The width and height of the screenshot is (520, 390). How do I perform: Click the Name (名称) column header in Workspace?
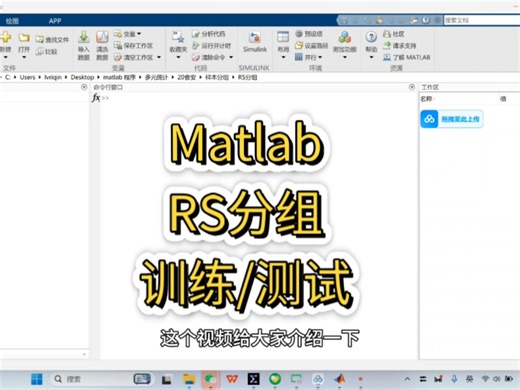click(426, 99)
